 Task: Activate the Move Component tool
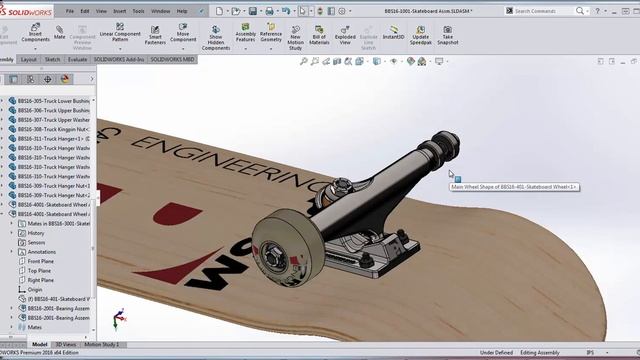[183, 33]
